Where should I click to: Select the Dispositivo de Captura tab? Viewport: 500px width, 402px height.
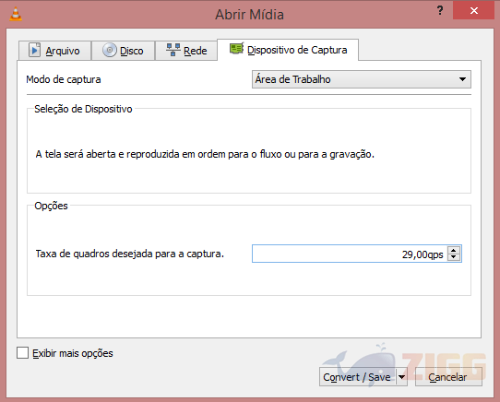point(288,50)
